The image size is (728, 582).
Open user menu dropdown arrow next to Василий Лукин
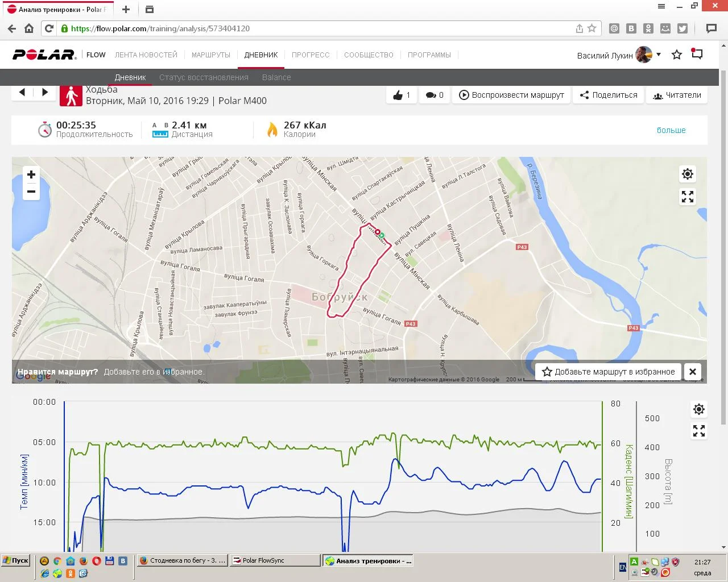(659, 55)
